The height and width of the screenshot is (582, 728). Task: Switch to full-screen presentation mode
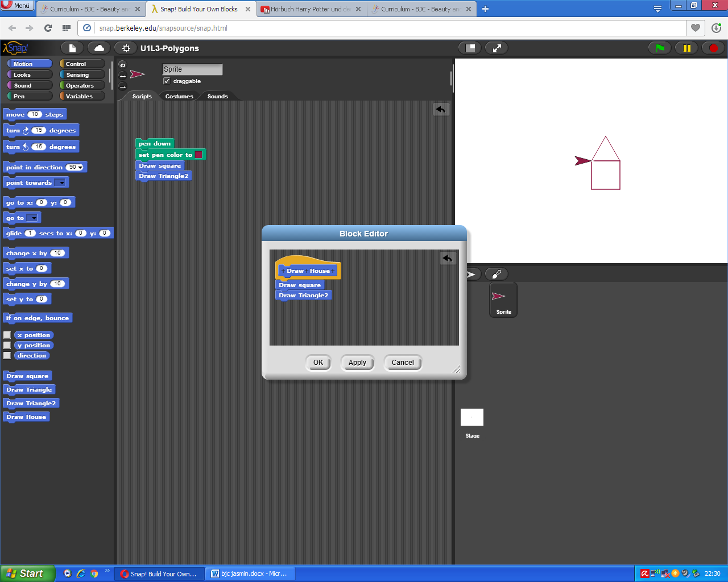497,48
